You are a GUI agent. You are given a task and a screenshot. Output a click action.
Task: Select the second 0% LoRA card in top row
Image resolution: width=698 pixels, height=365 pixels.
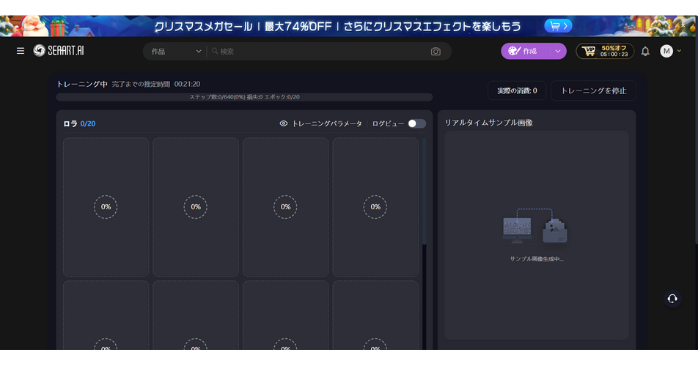[x=196, y=207]
